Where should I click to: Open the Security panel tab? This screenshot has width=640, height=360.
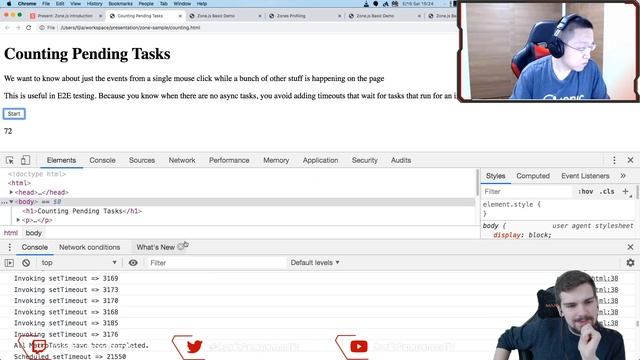point(364,160)
